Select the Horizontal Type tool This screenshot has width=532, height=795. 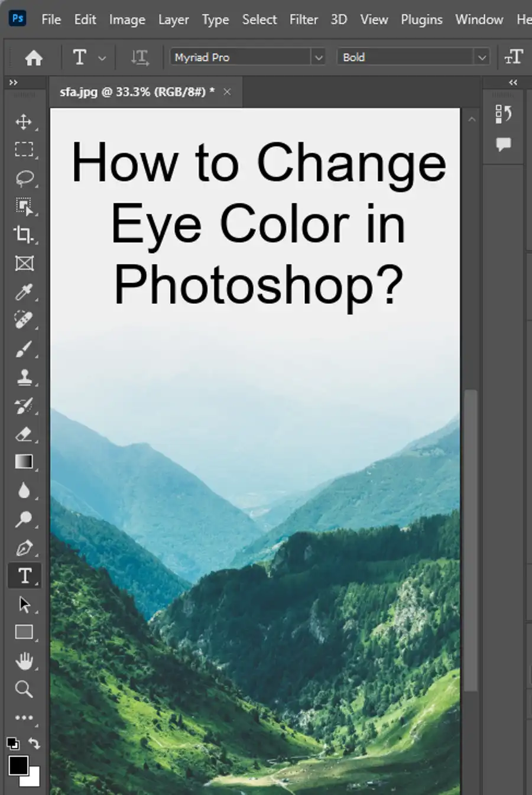(24, 575)
